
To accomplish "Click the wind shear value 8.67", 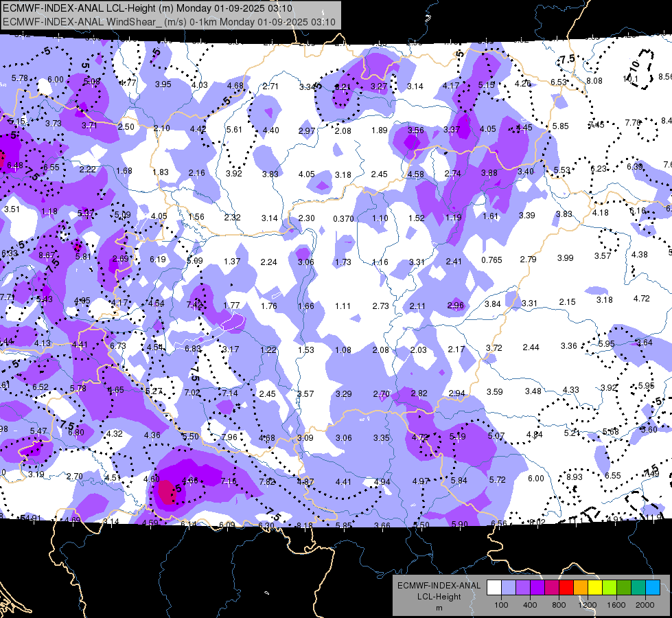I will pyautogui.click(x=46, y=255).
